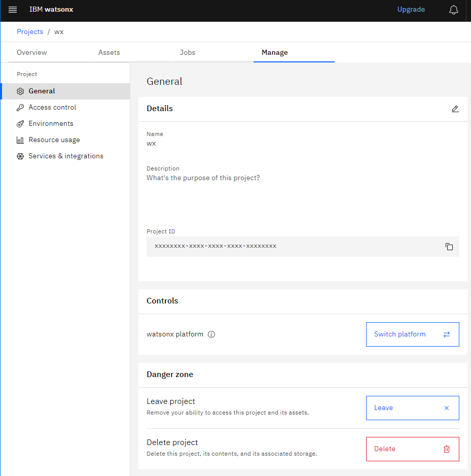Click the 'Name' field label
This screenshot has width=471, height=476.
coord(155,134)
